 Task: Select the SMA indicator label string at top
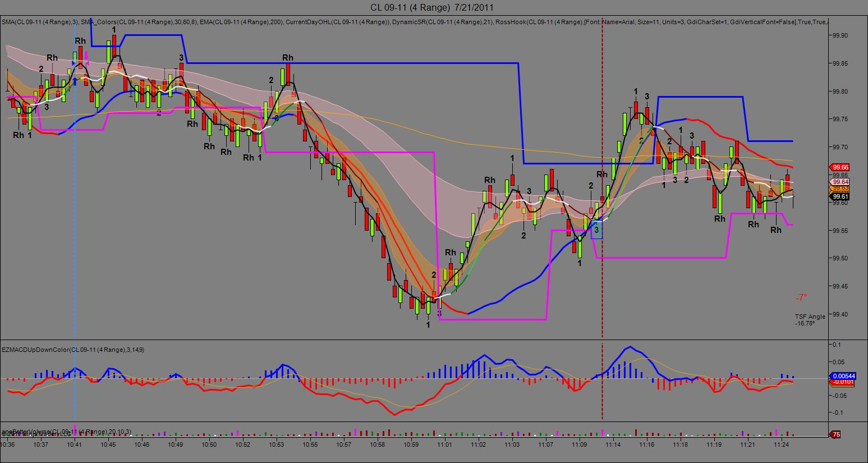(415, 22)
